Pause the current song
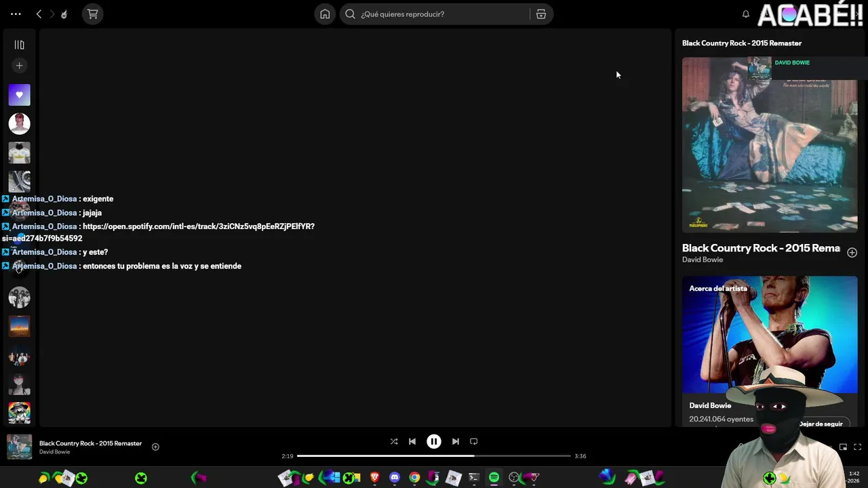 point(434,441)
